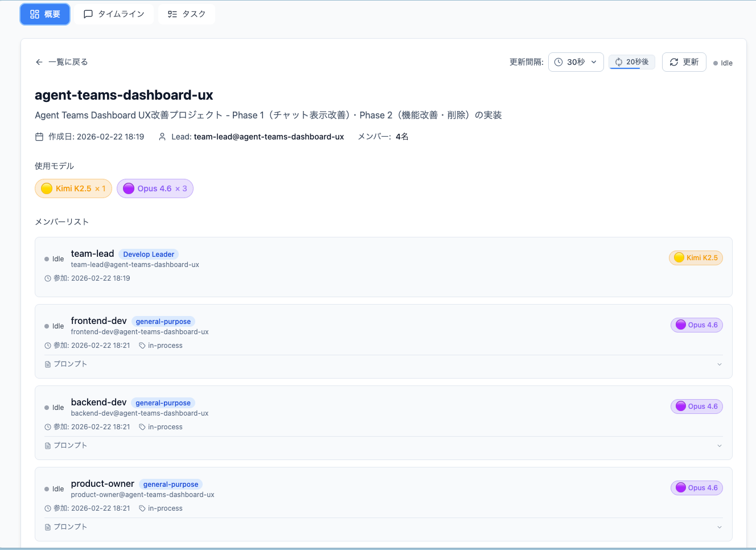Select the 概要 overview grid icon
The height and width of the screenshot is (550, 756).
click(34, 15)
